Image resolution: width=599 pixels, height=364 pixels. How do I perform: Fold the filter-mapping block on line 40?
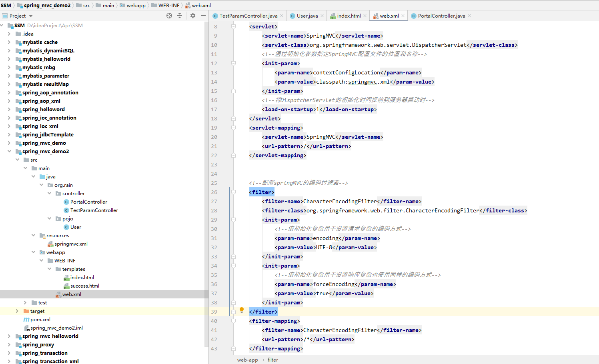tap(233, 321)
